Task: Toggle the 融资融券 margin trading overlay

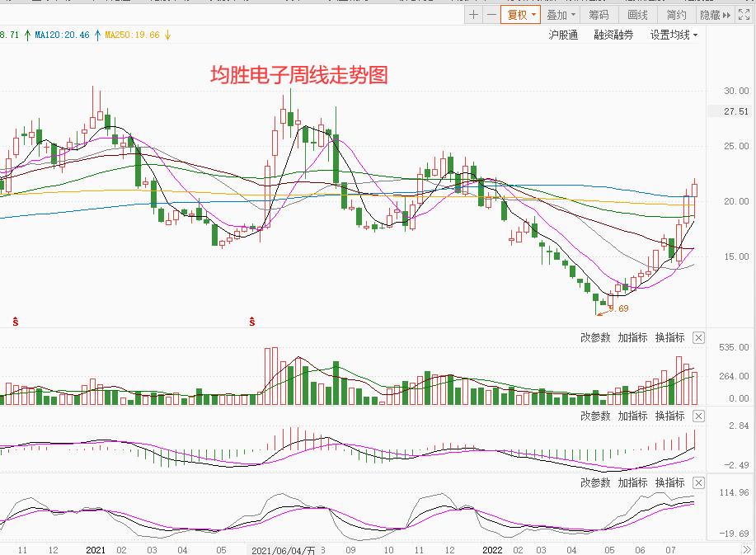Action: pyautogui.click(x=612, y=36)
